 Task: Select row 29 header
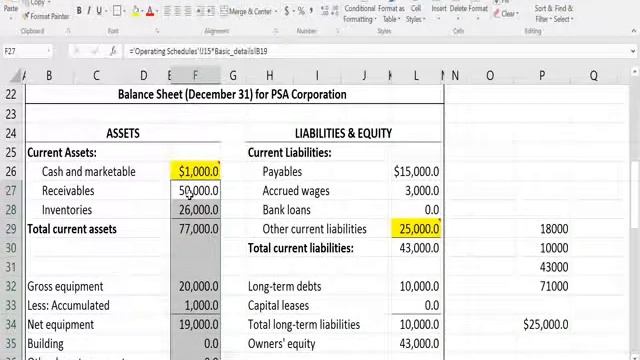click(x=11, y=229)
